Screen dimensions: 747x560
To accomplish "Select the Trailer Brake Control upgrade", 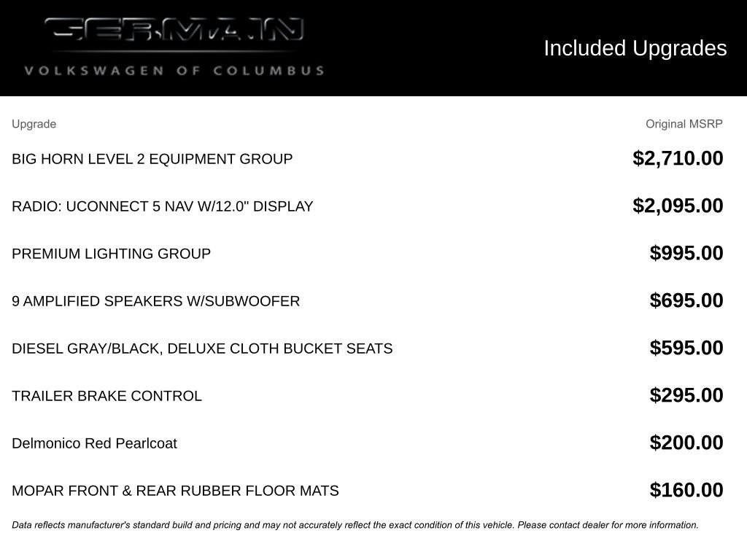I will click(107, 396).
